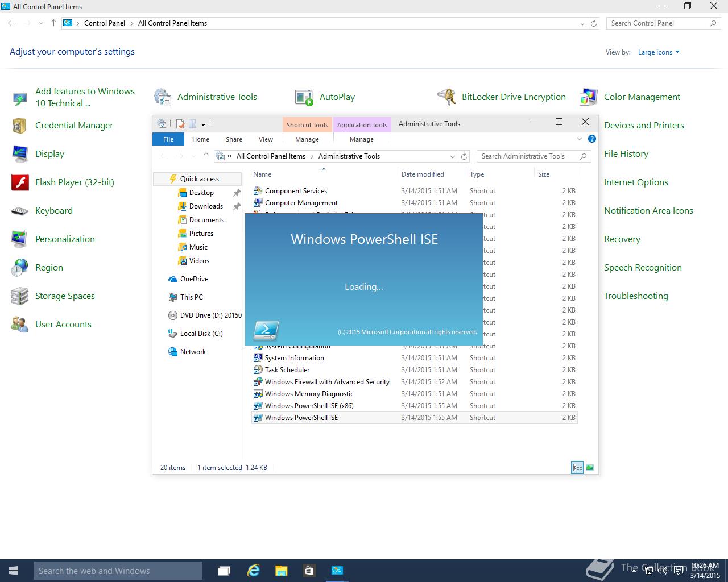Go up one level in Administrative Tools window
Viewport: 728px width, 582px height.
(206, 156)
